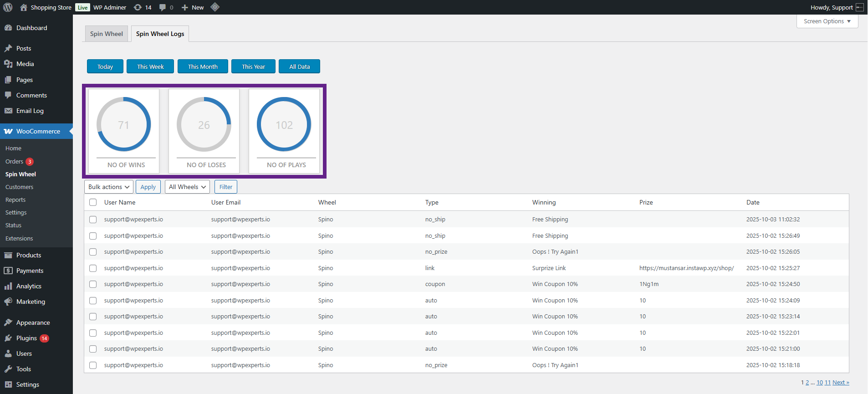868x394 pixels.
Task: Open the Email Log sidebar item
Action: 30,111
